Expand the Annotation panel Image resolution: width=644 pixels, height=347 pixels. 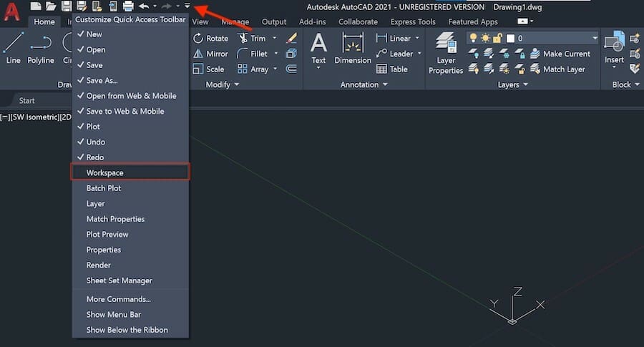pyautogui.click(x=364, y=84)
